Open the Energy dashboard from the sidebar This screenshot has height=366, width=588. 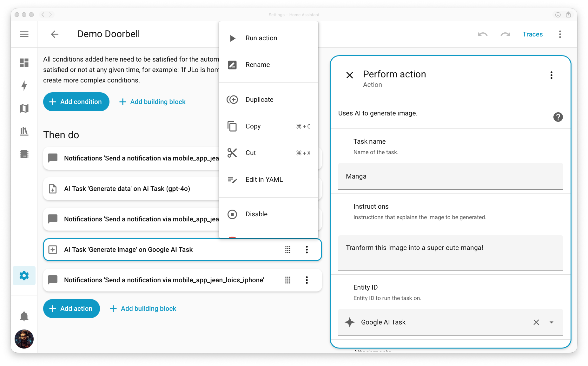click(x=24, y=86)
